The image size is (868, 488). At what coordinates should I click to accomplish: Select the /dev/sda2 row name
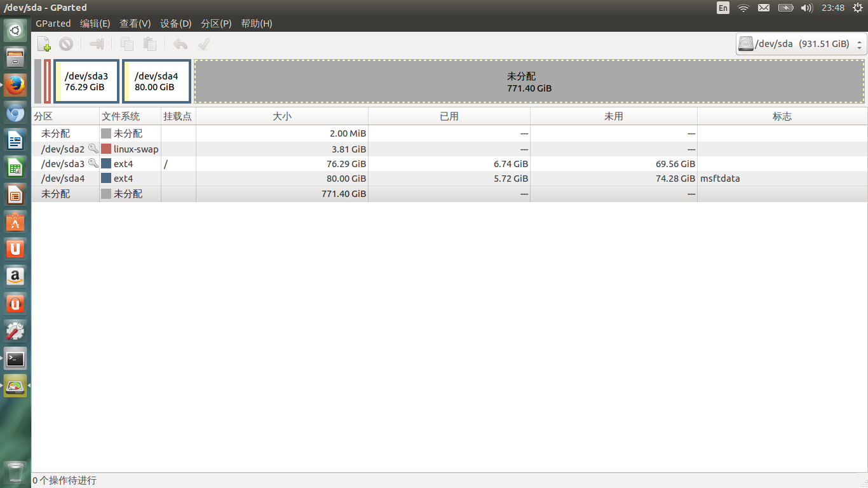pos(62,149)
